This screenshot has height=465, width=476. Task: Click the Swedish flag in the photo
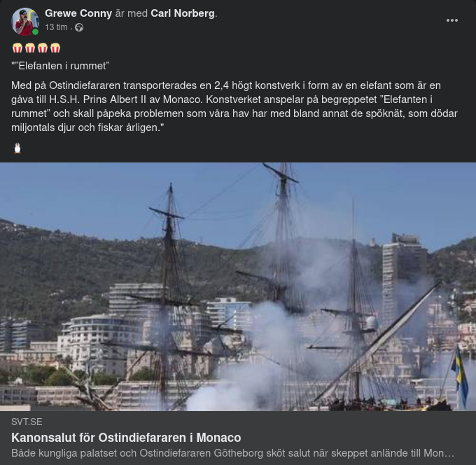click(x=460, y=377)
